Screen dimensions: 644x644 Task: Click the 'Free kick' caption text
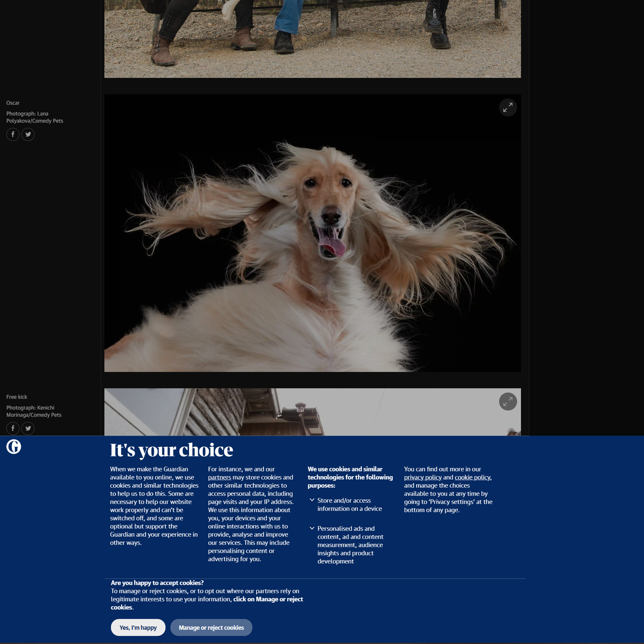coord(17,397)
